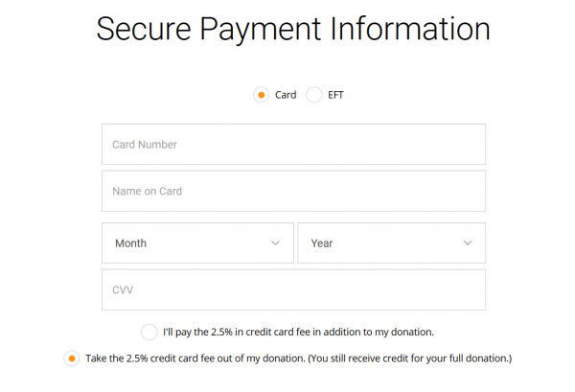Click the "Secure Payment Information" heading
Screen dimensions: 575x392
coord(293,29)
